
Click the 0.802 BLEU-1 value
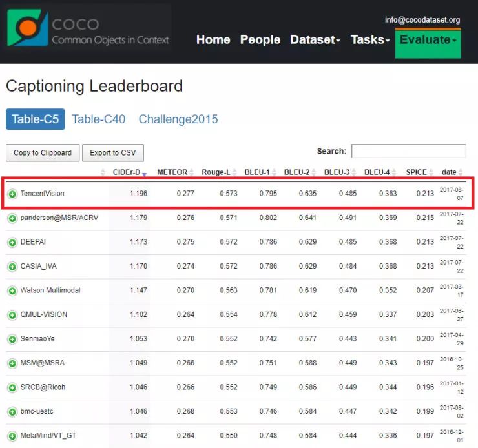268,218
